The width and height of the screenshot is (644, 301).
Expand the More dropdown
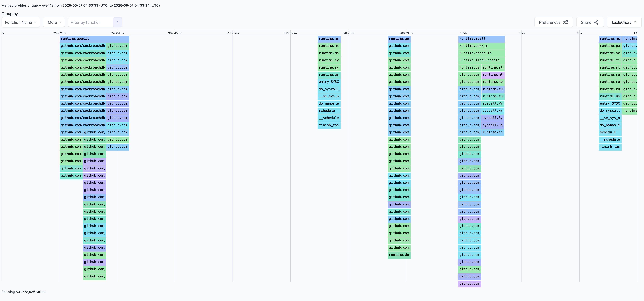click(54, 22)
